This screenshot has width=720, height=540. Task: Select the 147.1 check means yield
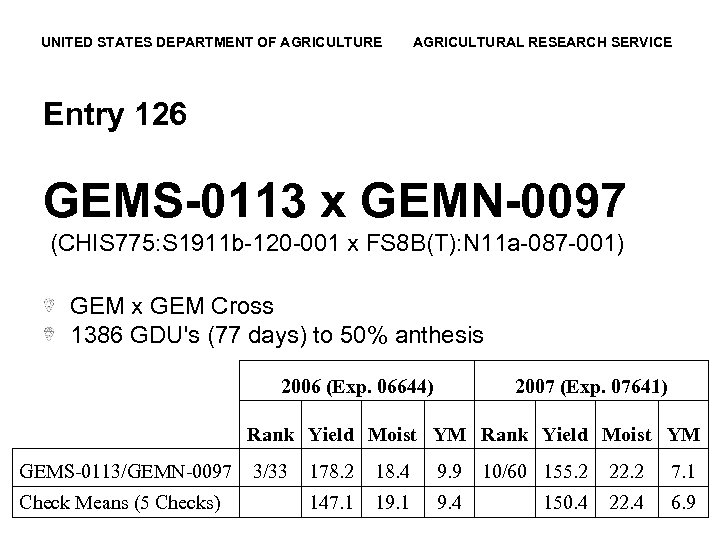[x=330, y=501]
